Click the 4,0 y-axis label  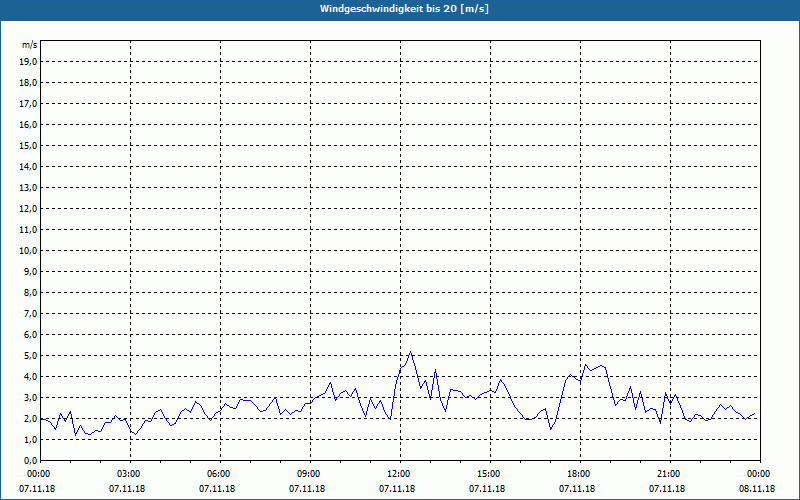pyautogui.click(x=31, y=377)
